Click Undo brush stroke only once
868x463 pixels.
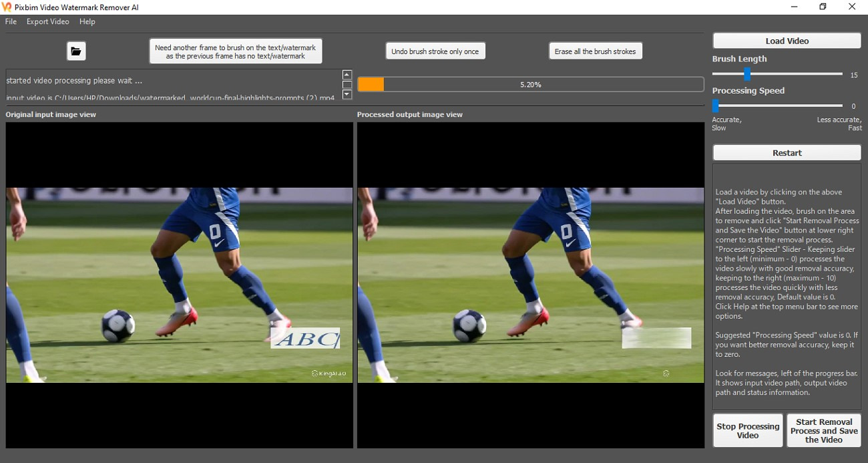point(435,51)
